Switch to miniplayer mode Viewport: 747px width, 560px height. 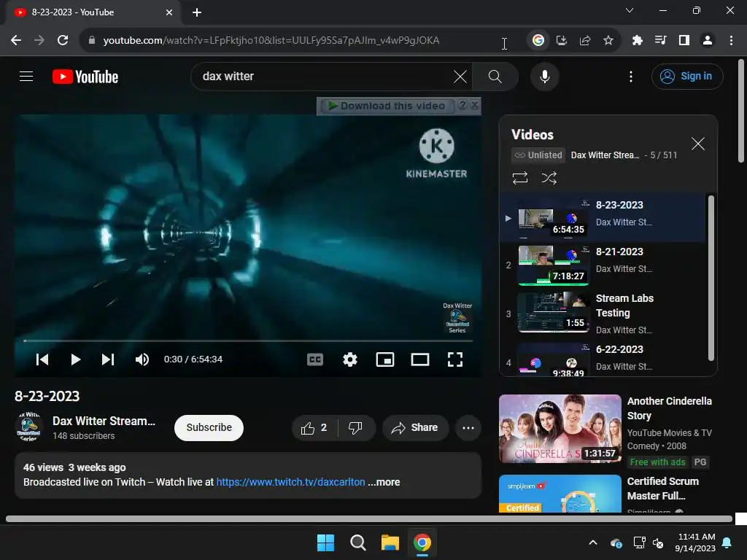click(385, 359)
